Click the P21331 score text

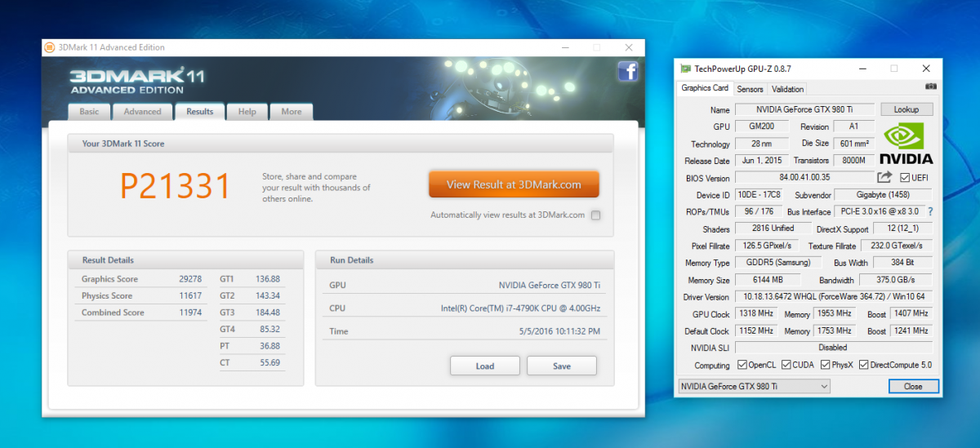tap(176, 186)
